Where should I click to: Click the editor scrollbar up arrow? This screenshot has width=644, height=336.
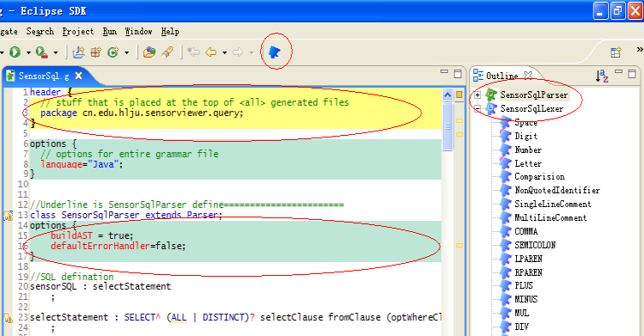pos(447,95)
